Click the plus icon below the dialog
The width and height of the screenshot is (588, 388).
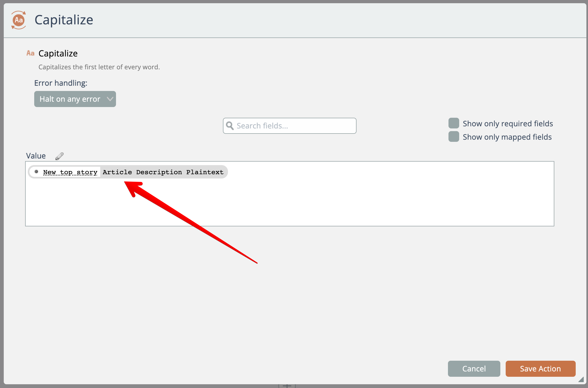(x=287, y=386)
